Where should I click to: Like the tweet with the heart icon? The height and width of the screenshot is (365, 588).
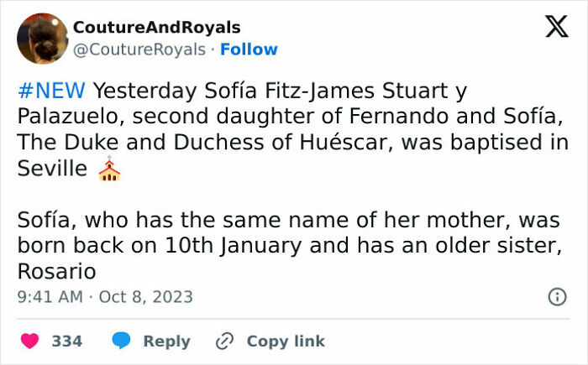tap(30, 342)
